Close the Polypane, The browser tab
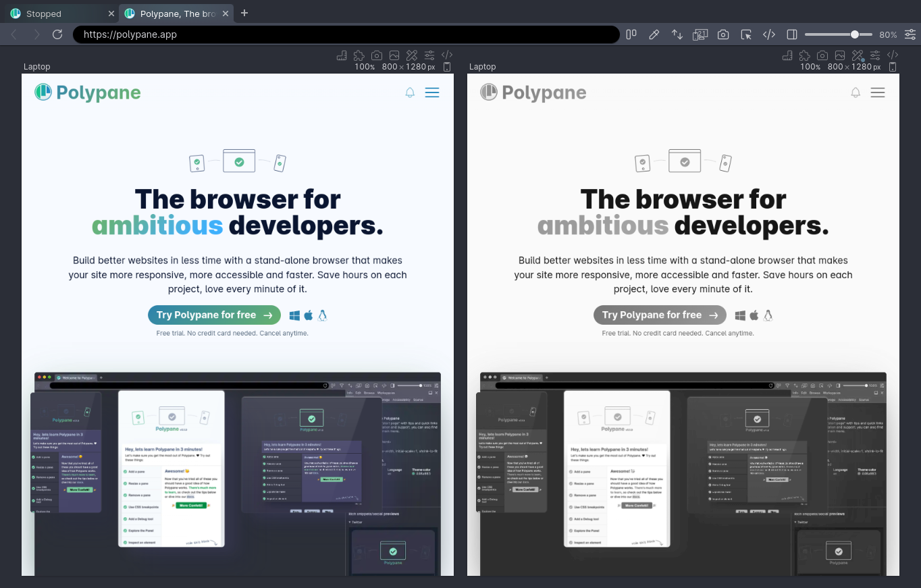Viewport: 921px width, 588px height. (x=226, y=14)
